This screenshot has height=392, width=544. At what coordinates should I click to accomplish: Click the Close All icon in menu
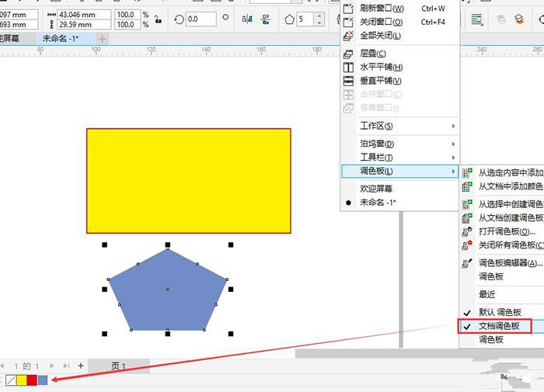pyautogui.click(x=348, y=36)
